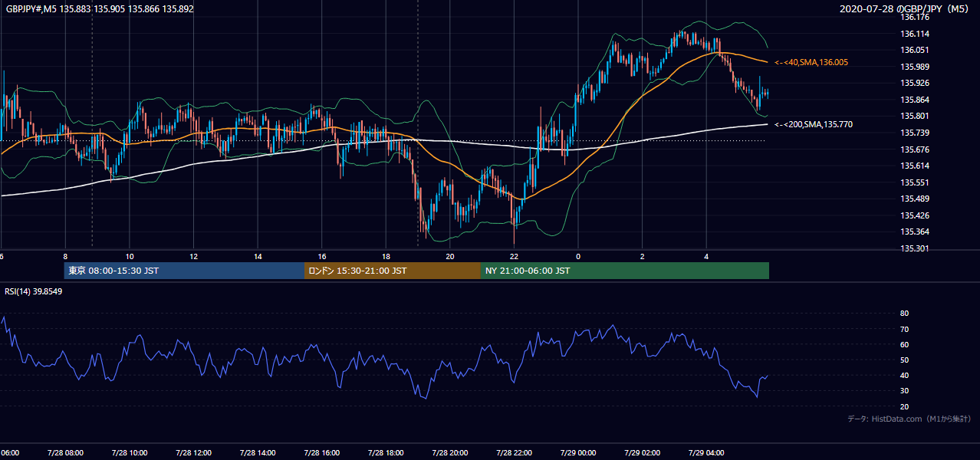
Task: Click the 7/28 20:00 bottom time label
Action: point(450,452)
